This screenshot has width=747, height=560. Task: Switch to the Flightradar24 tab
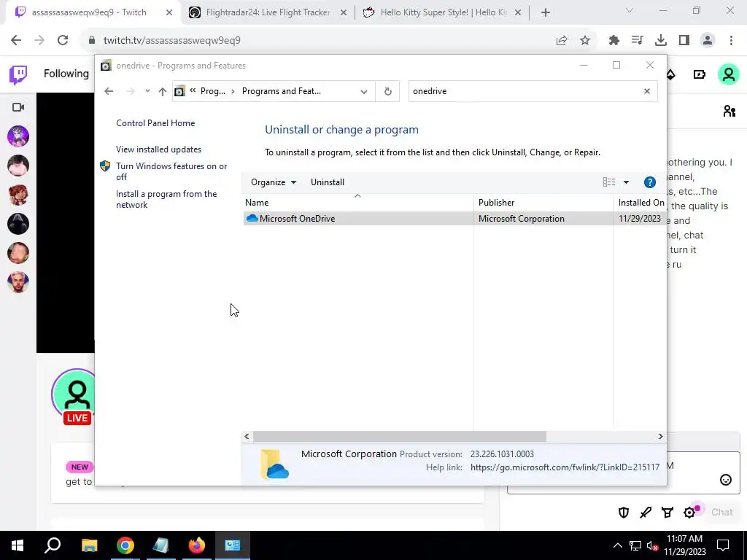click(x=268, y=12)
